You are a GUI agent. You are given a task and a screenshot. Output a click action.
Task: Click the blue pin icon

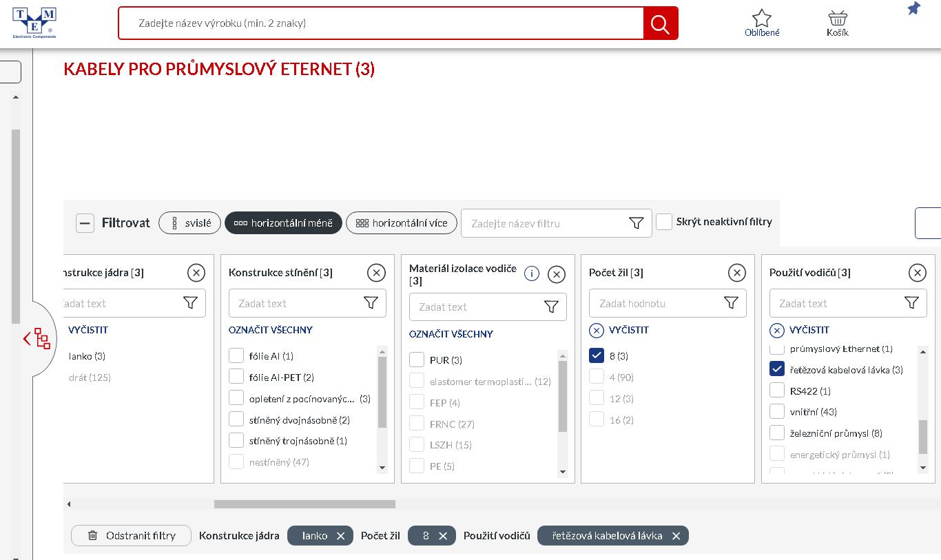coord(913,9)
